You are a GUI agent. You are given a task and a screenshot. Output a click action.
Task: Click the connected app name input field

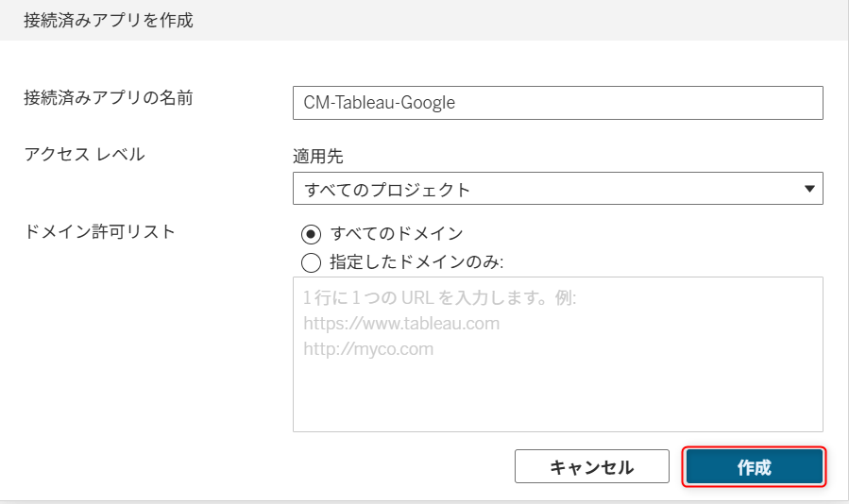point(558,103)
